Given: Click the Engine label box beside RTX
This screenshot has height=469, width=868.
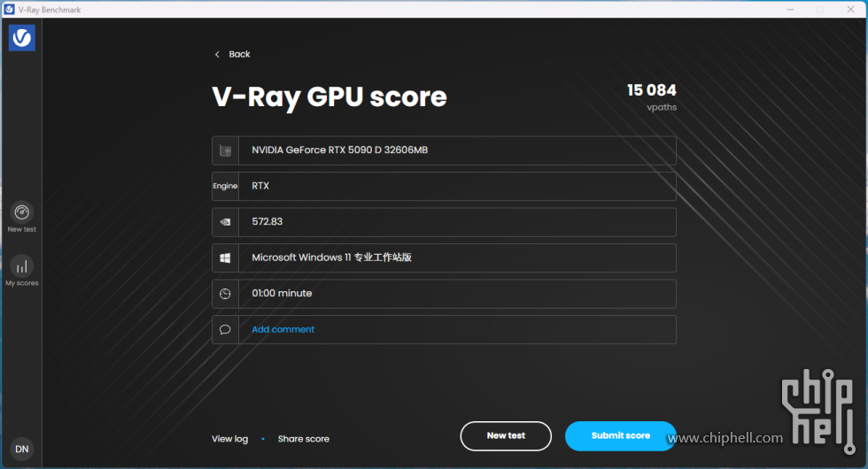Looking at the screenshot, I should point(225,187).
